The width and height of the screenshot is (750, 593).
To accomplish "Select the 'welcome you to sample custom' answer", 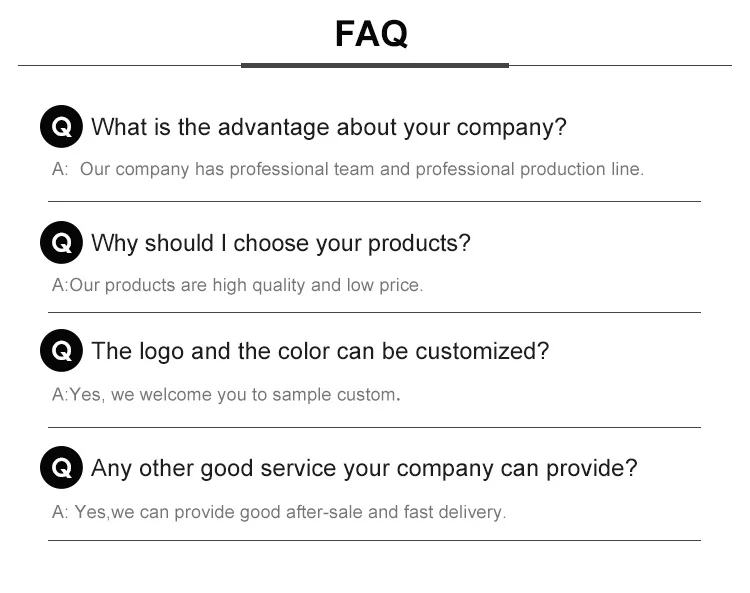I will pyautogui.click(x=227, y=395).
